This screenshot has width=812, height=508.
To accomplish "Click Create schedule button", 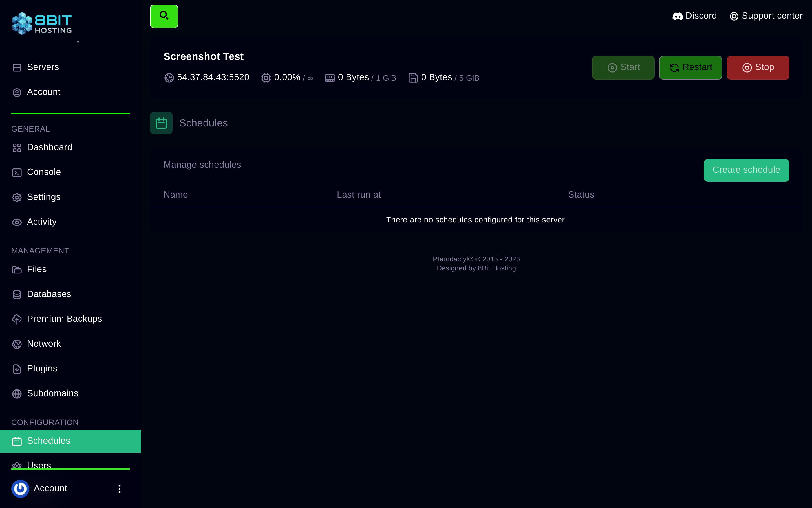I will pos(746,170).
